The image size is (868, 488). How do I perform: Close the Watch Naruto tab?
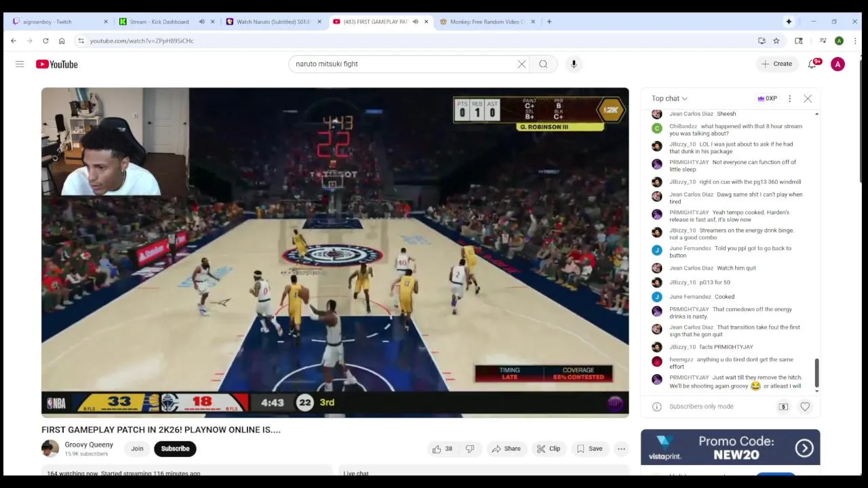(x=319, y=22)
